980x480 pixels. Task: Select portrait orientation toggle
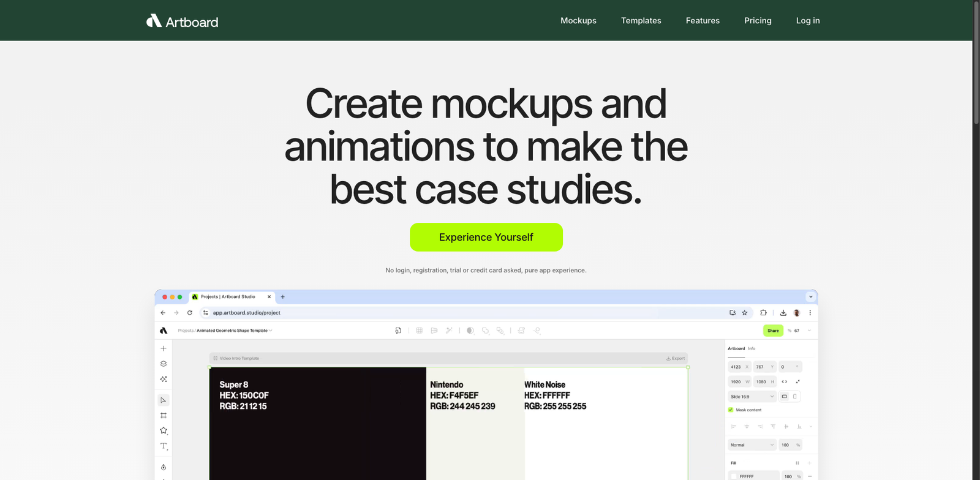(795, 396)
